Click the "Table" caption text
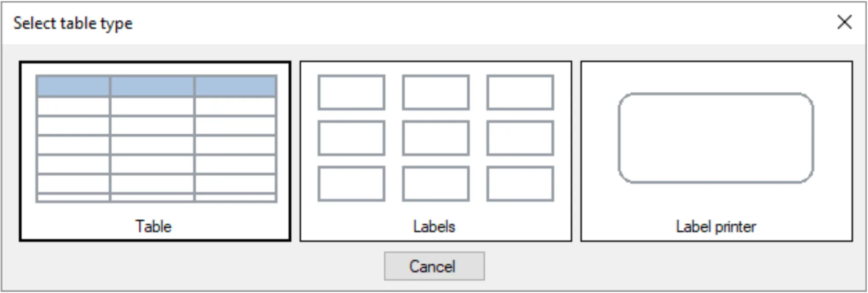Image resolution: width=868 pixels, height=293 pixels. 153,226
